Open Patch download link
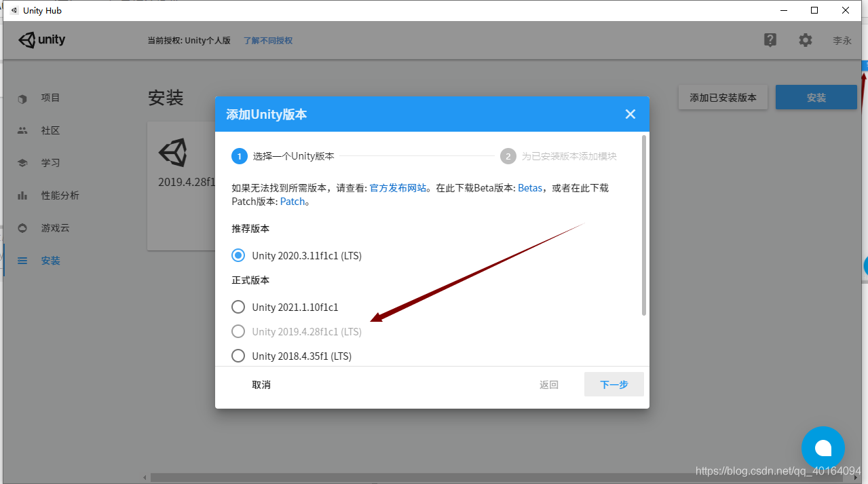Viewport: 868px width, 484px height. (293, 202)
